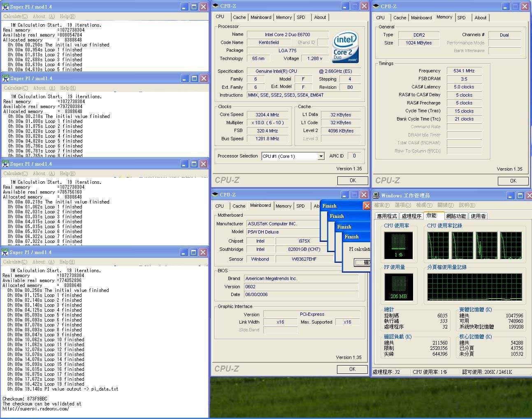The width and height of the screenshot is (532, 419).
Task: Switch to 網路功能 tab in Task Manager
Action: (456, 216)
